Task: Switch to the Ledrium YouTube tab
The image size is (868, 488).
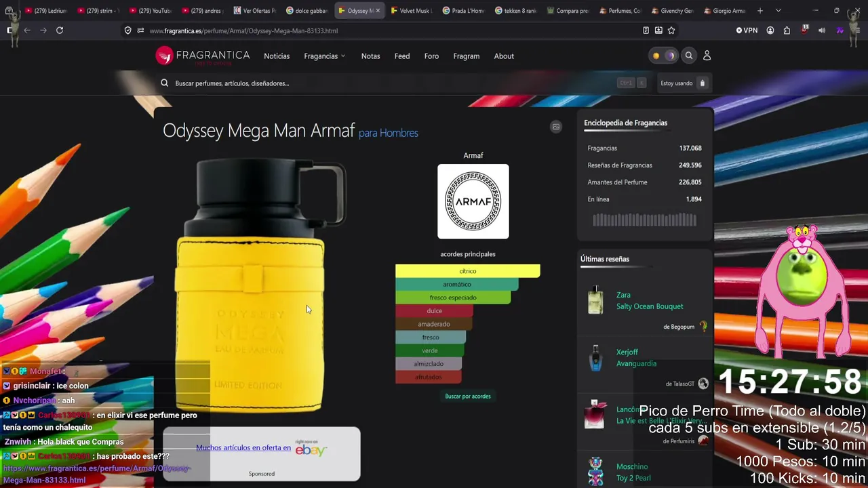Action: [46, 11]
